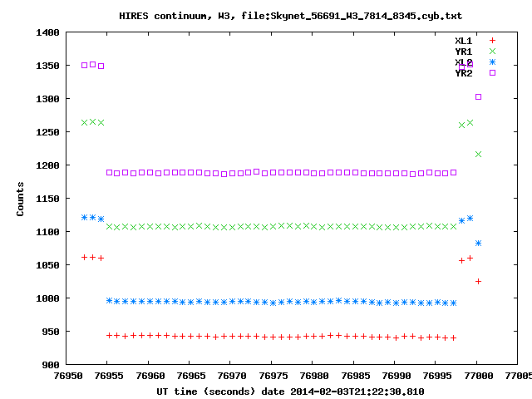Click the 76975 x-axis tick label
The image size is (532, 399).
[273, 376]
